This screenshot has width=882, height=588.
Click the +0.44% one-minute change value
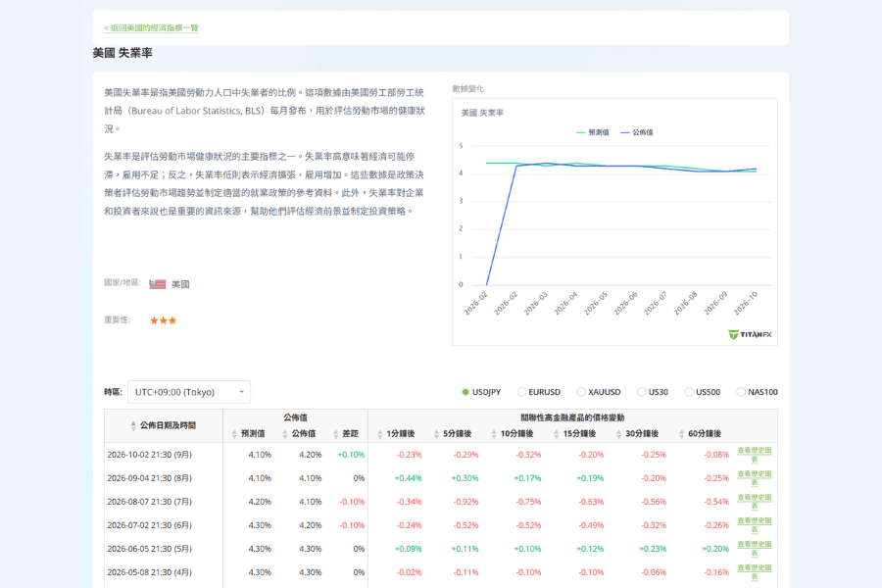pyautogui.click(x=409, y=478)
